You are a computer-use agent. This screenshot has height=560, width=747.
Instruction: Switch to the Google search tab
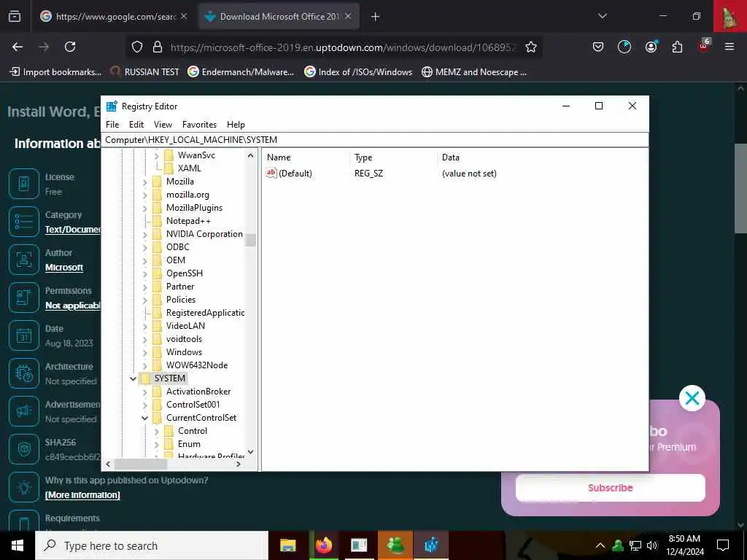click(113, 17)
